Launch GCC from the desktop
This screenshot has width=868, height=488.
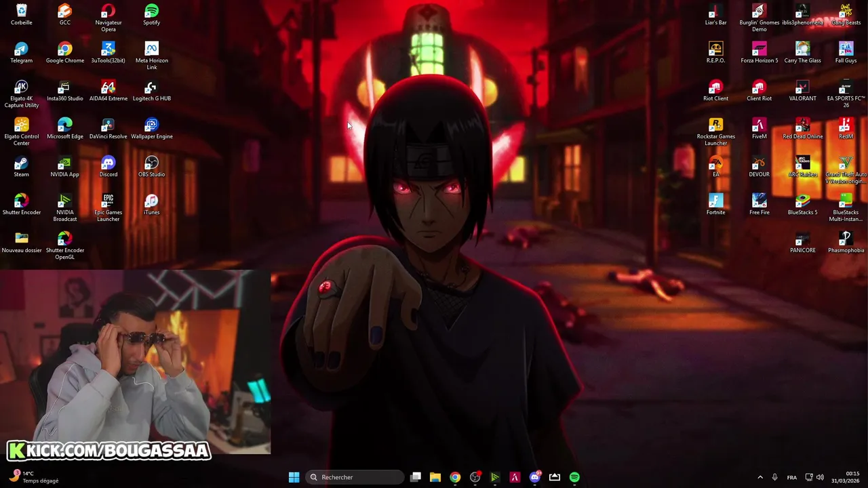tap(65, 15)
